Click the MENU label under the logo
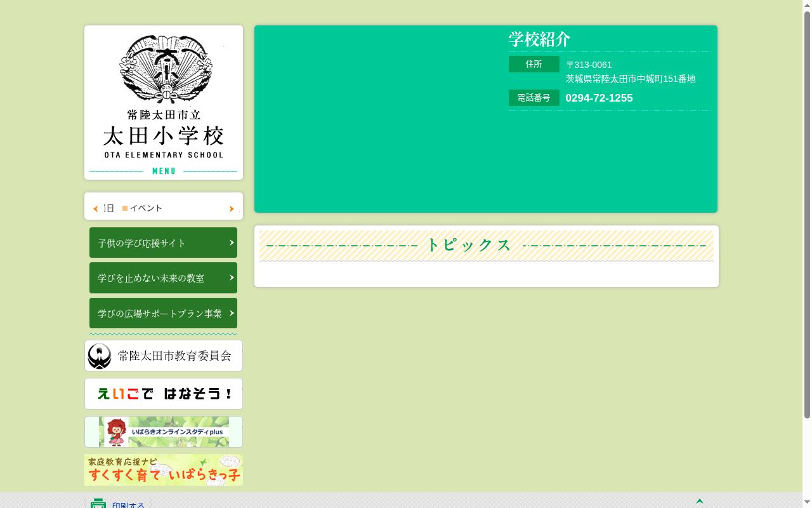The image size is (812, 508). tap(164, 171)
